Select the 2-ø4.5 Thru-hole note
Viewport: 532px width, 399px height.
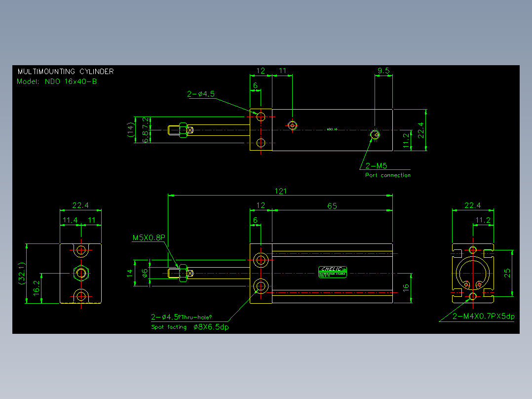182,317
